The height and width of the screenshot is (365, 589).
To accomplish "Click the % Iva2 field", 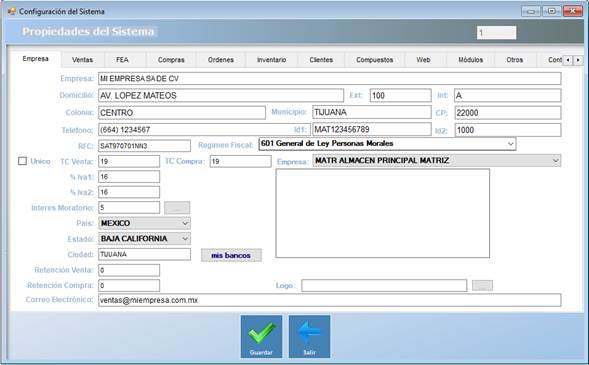I will tap(129, 192).
